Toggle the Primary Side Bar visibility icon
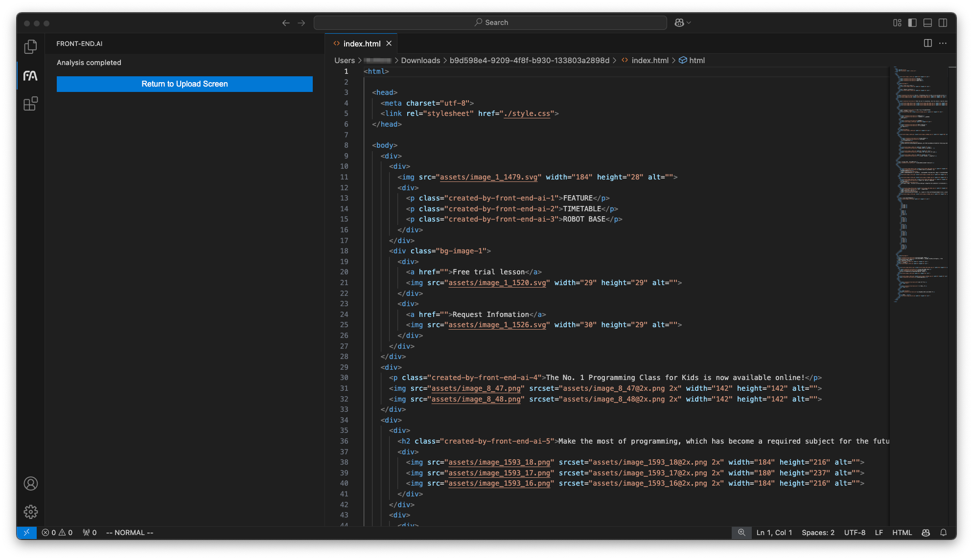 click(x=911, y=22)
